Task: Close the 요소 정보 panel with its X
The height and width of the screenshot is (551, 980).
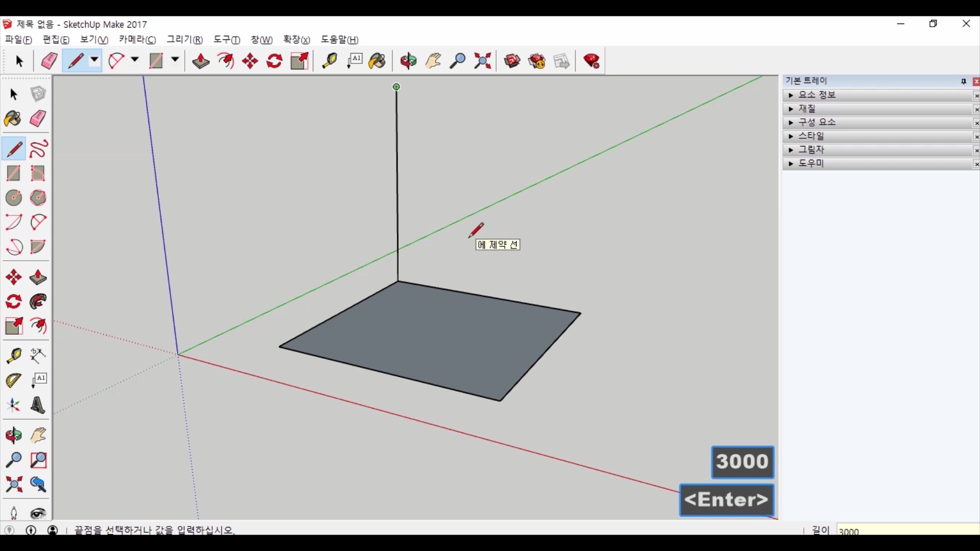Action: 976,96
